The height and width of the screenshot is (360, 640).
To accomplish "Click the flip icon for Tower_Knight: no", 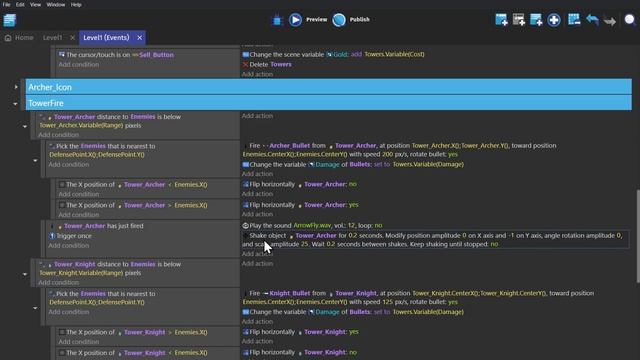I will pos(246,352).
